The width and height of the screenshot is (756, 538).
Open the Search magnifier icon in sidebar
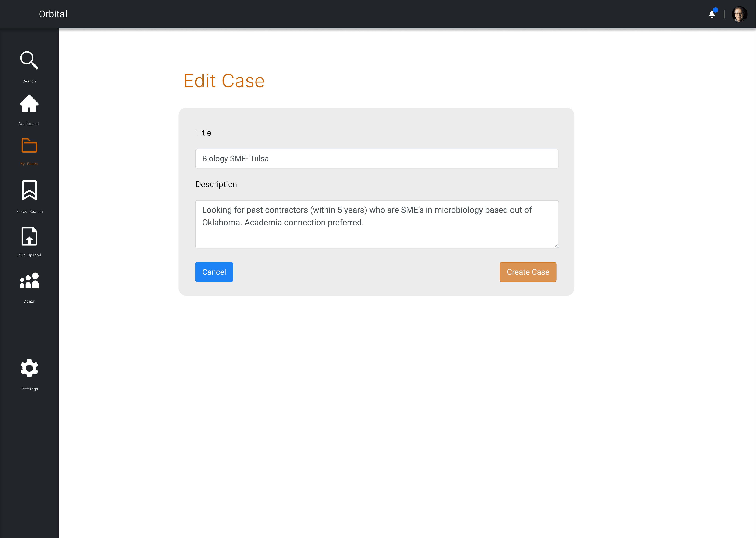point(29,60)
